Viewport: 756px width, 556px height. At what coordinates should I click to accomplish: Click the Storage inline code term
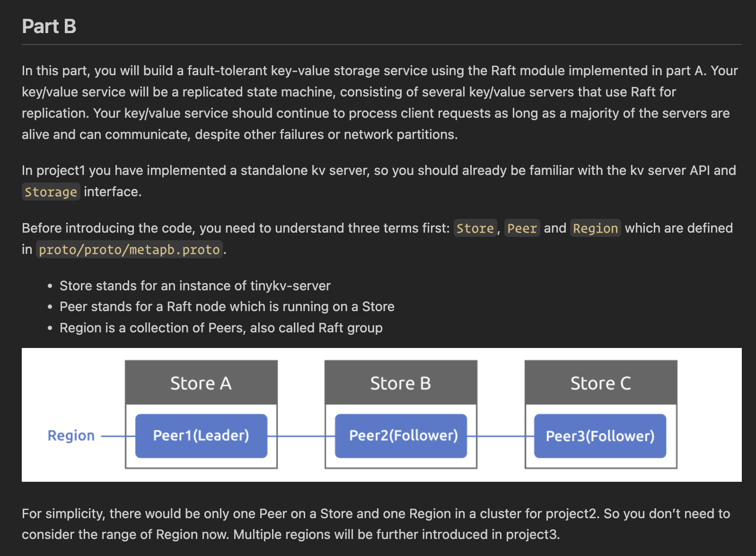(51, 192)
